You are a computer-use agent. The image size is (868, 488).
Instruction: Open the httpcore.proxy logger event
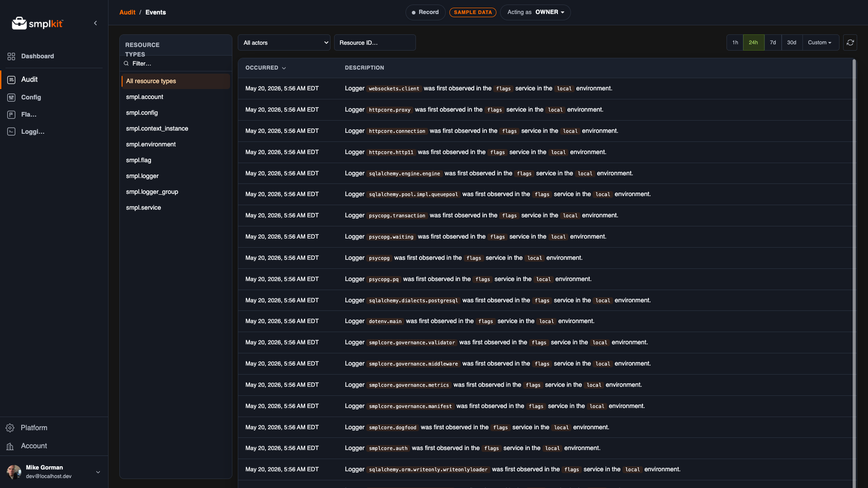point(545,110)
